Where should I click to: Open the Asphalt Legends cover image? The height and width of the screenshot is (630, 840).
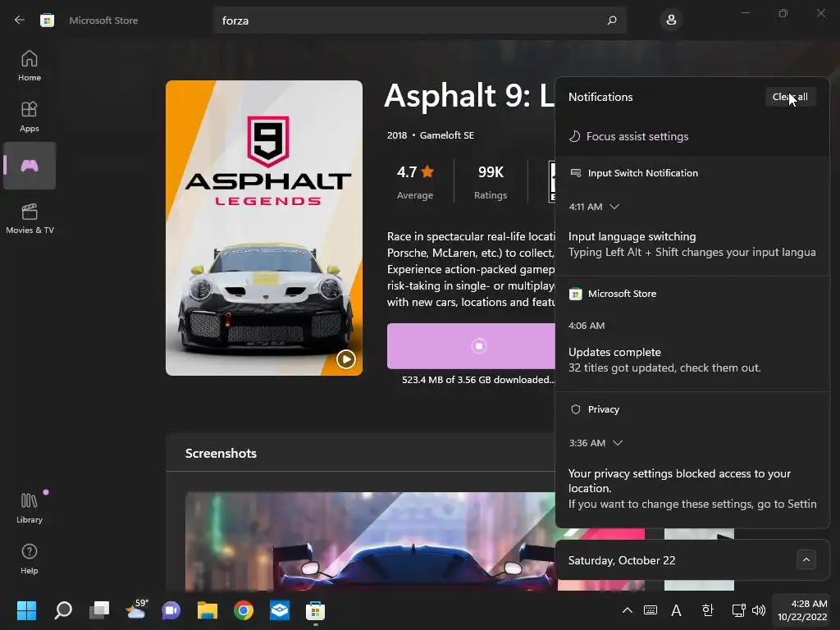coord(263,228)
